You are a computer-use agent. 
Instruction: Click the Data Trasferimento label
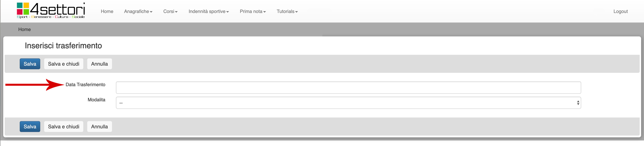[x=85, y=85]
